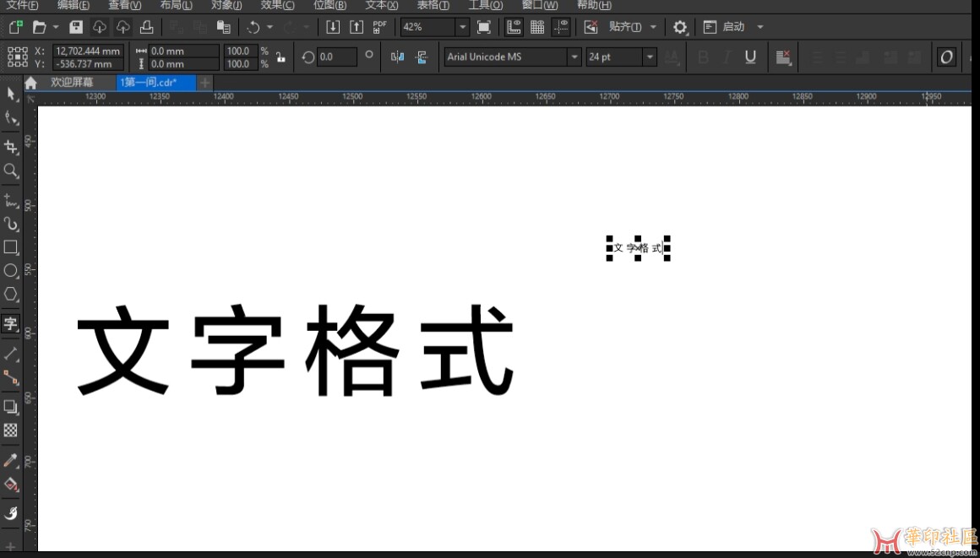Select the Shape tool
Screen dimensions: 980x558
coord(11,118)
